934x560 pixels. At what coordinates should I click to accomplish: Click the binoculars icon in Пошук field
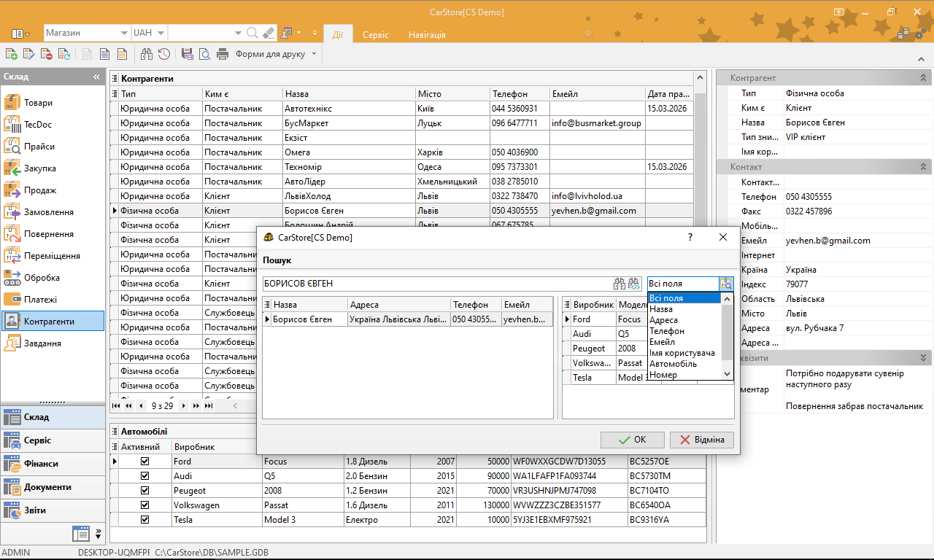(620, 284)
